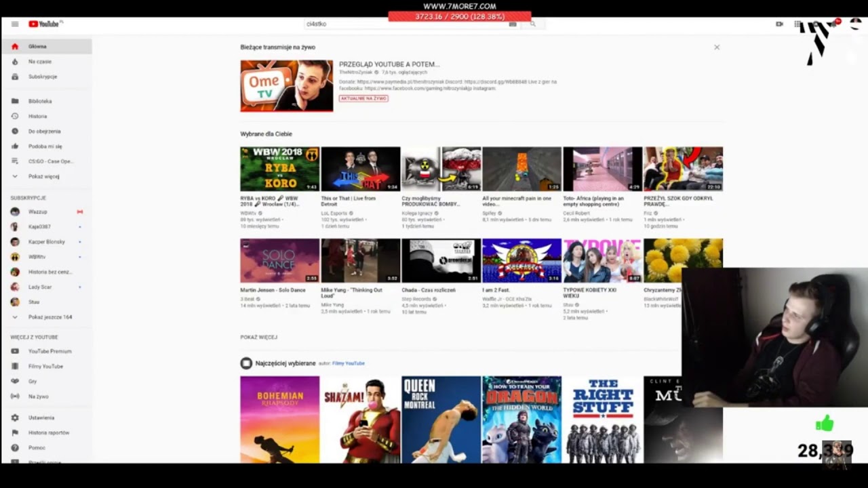Open RYBA vs KORO WBW 2018 thumbnail
The image size is (868, 488).
coord(279,169)
